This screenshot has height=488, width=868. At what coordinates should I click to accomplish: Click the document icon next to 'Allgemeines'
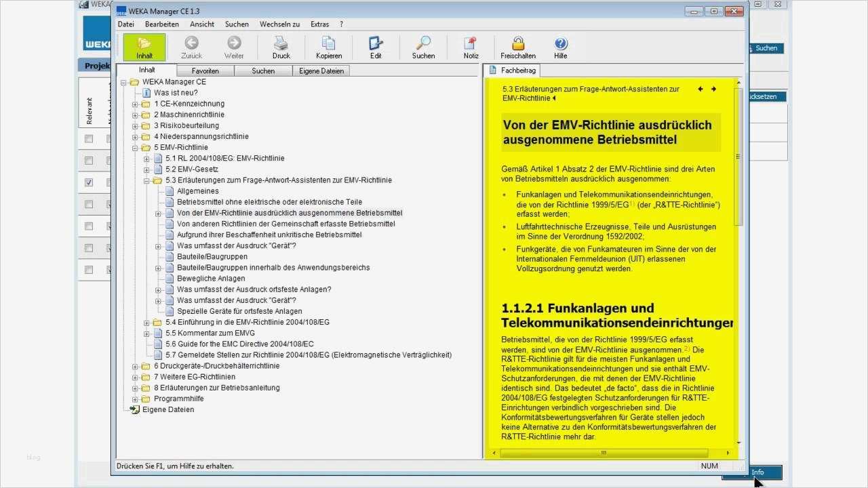tap(170, 191)
